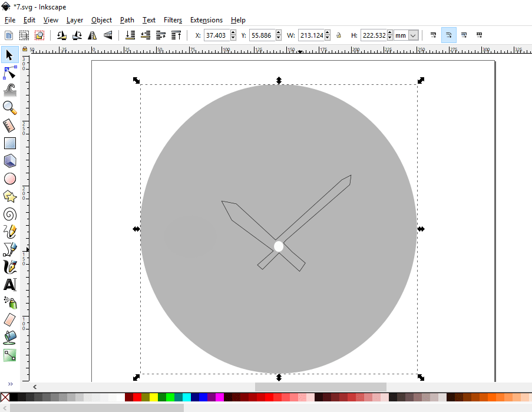The width and height of the screenshot is (532, 412).
Task: Choose the Pencil freehand tool
Action: [x=10, y=232]
